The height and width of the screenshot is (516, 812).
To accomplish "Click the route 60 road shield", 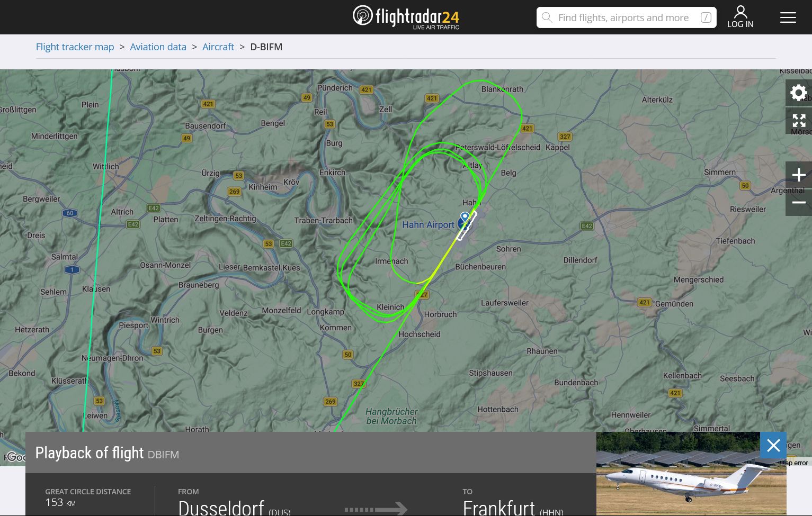I will pyautogui.click(x=70, y=213).
